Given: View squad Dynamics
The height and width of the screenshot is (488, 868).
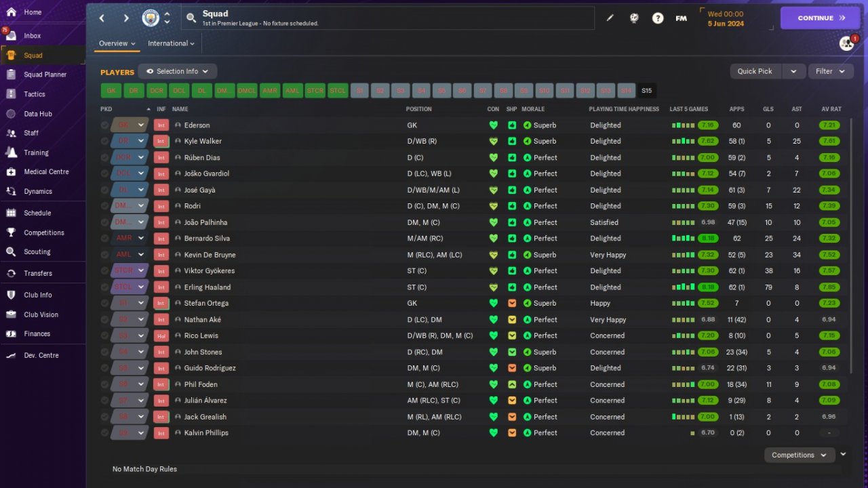Looking at the screenshot, I should [x=38, y=191].
